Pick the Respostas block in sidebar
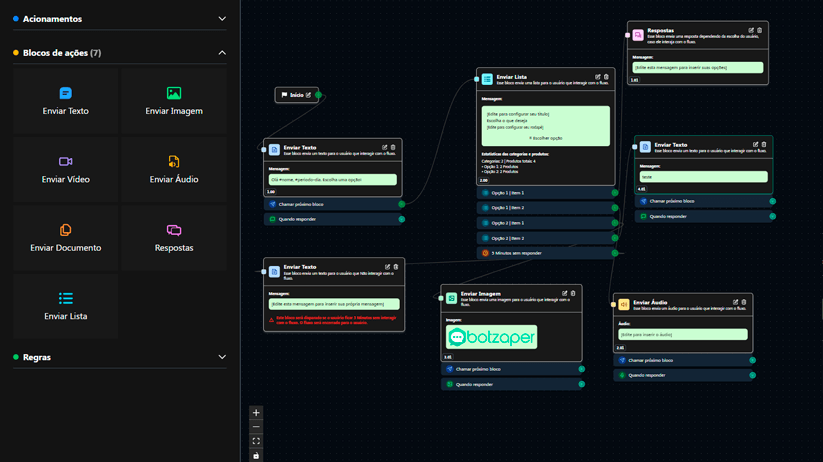 pos(174,238)
